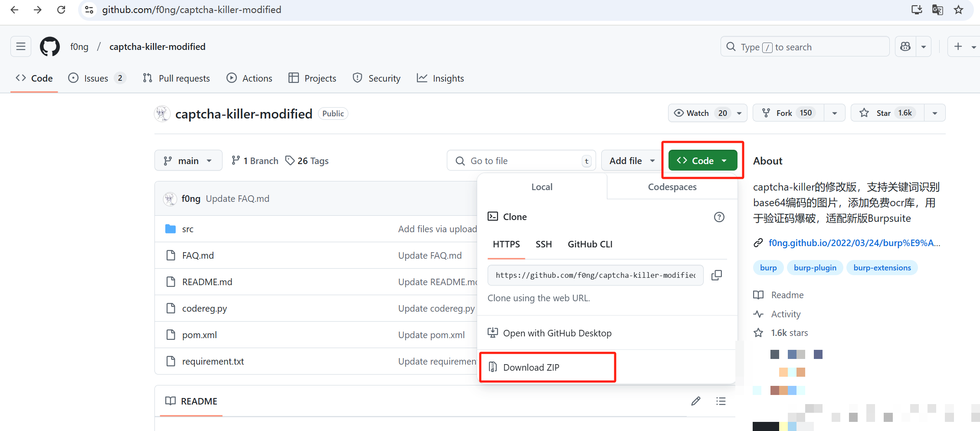
Task: Click the HTTPS clone URL text field
Action: coord(596,275)
